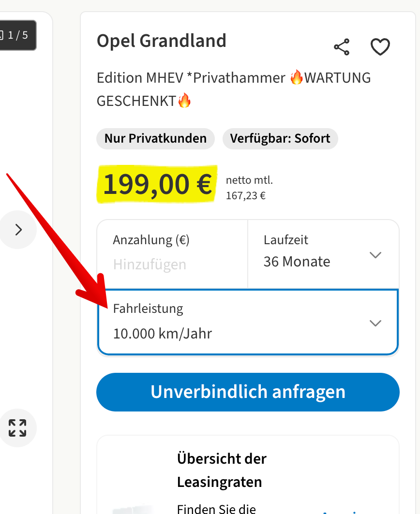Expand the Fahrleistung 10.000 km/Jahr selector
The image size is (420, 514).
tap(248, 322)
